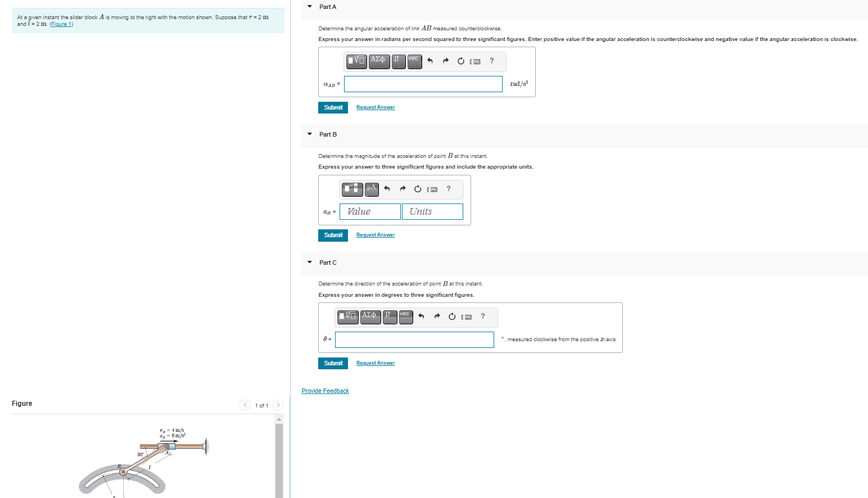Submit the answer for Part A
868x498 pixels.
[x=333, y=107]
